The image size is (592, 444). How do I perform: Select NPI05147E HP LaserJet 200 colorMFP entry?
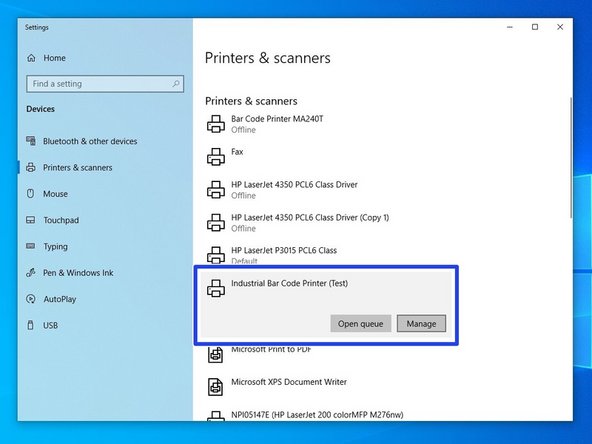pyautogui.click(x=317, y=415)
